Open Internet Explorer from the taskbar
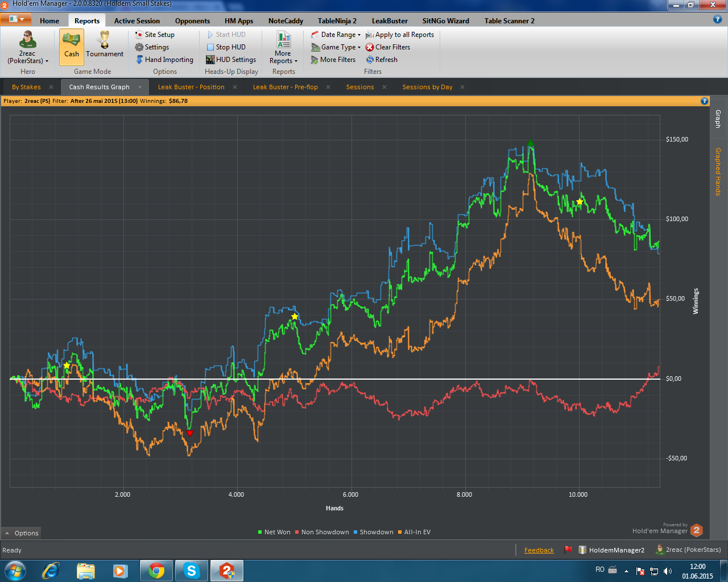728x582 pixels. [51, 571]
